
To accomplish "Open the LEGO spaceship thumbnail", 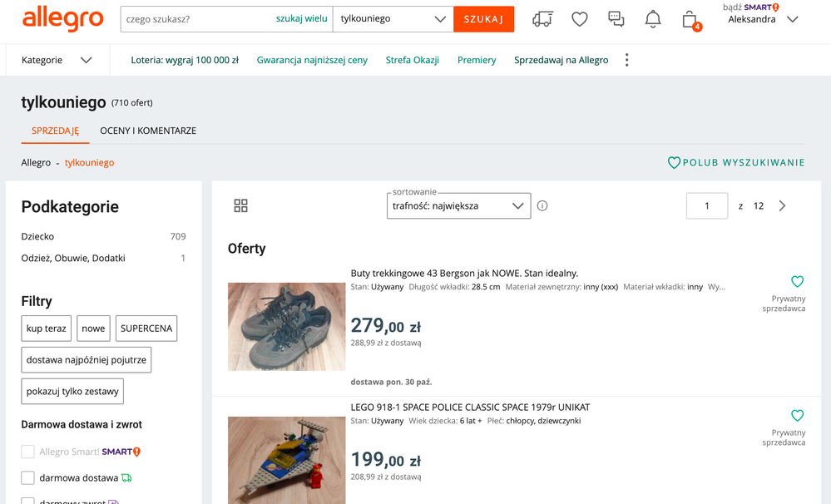I will pos(286,460).
